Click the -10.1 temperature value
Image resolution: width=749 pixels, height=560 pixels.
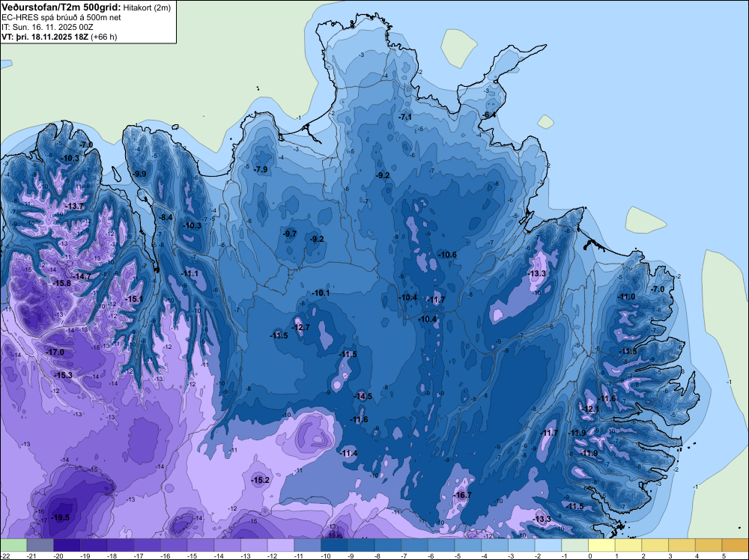coord(321,293)
